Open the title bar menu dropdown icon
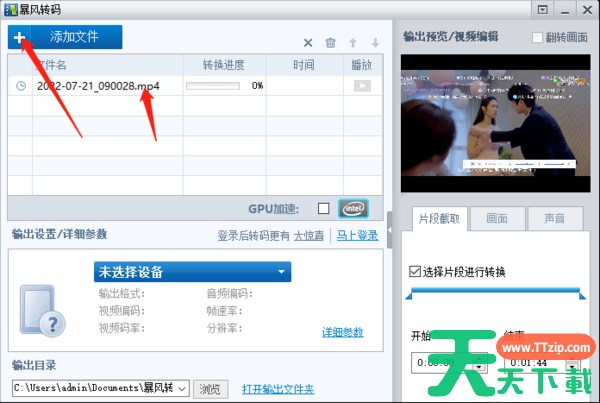Image resolution: width=600 pixels, height=403 pixels. click(543, 10)
